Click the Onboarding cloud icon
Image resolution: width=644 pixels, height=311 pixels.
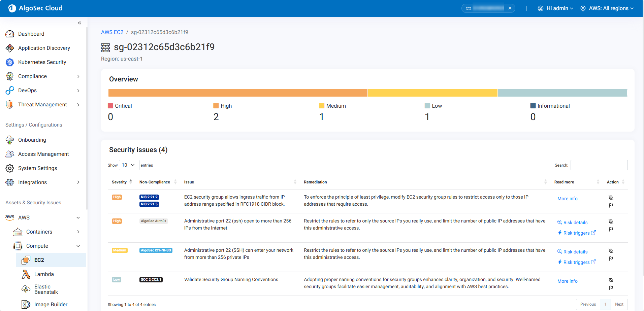[10, 140]
